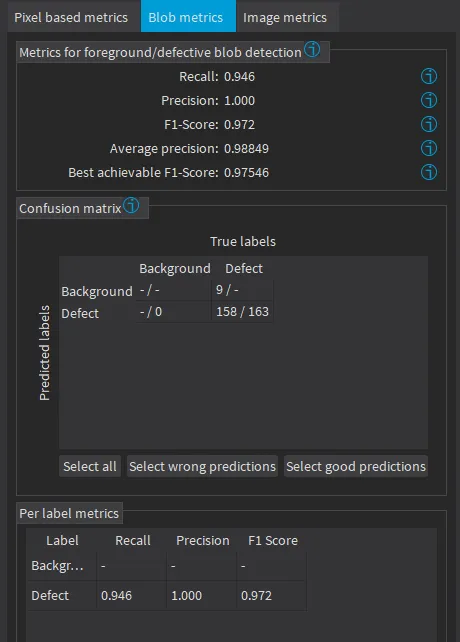Click Recall column header in per label table

coord(133,540)
